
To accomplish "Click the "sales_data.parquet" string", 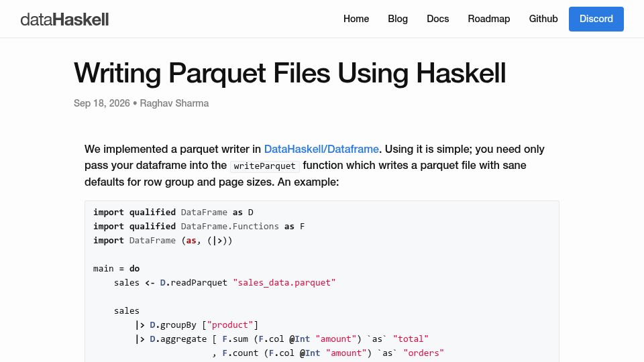I will [x=284, y=282].
